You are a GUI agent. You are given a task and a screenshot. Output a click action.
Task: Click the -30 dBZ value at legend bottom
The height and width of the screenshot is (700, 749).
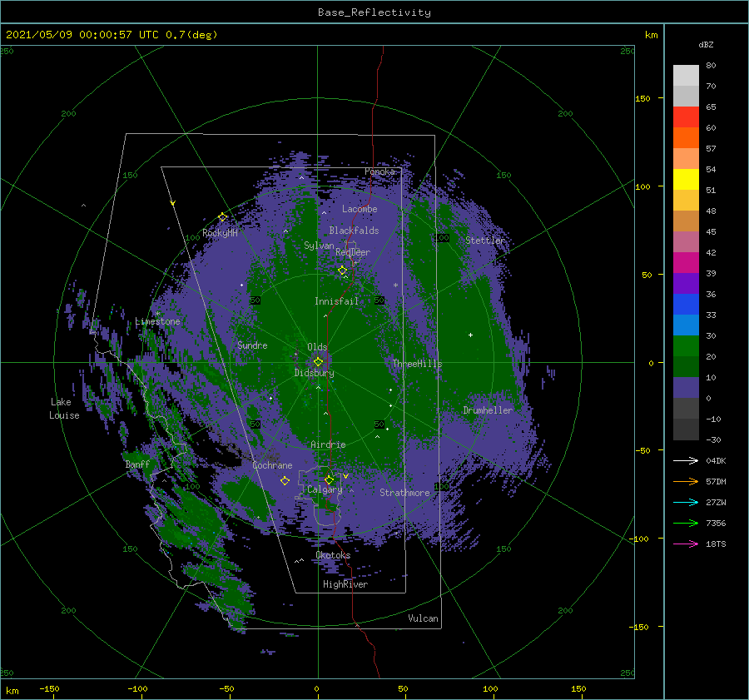pos(713,439)
